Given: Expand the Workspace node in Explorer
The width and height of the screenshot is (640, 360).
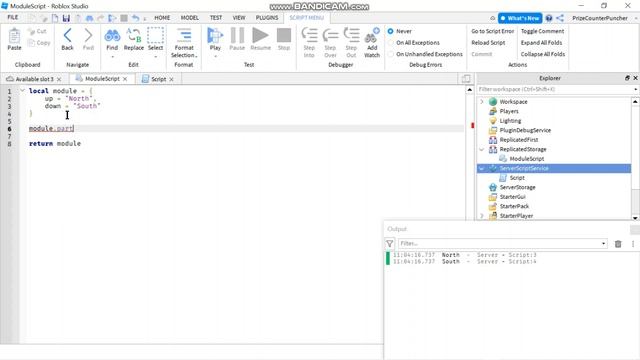Looking at the screenshot, I should [x=482, y=102].
